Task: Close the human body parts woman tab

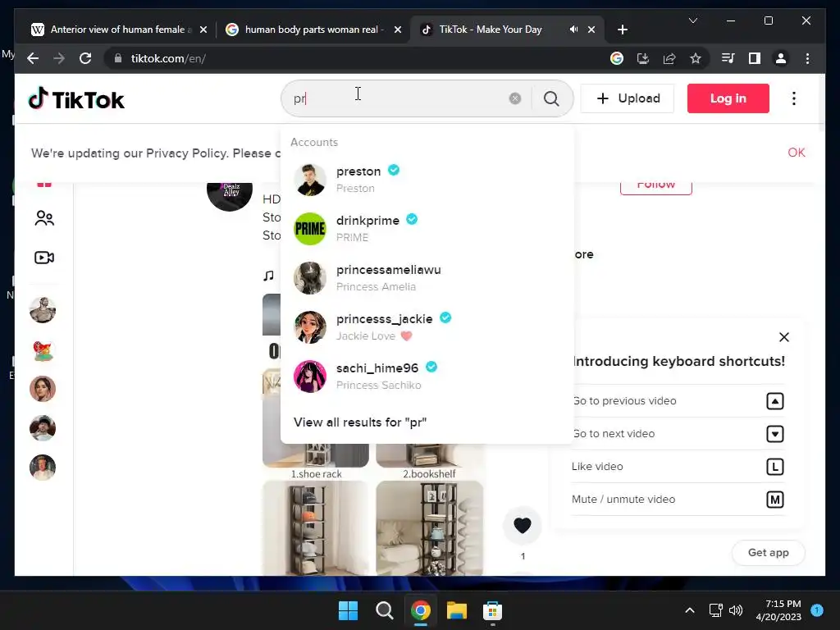Action: [398, 30]
